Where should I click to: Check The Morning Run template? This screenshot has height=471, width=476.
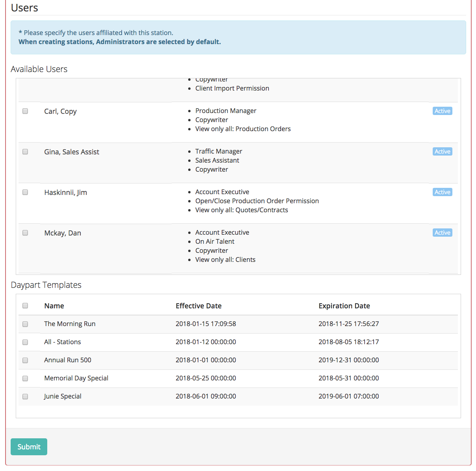[25, 324]
